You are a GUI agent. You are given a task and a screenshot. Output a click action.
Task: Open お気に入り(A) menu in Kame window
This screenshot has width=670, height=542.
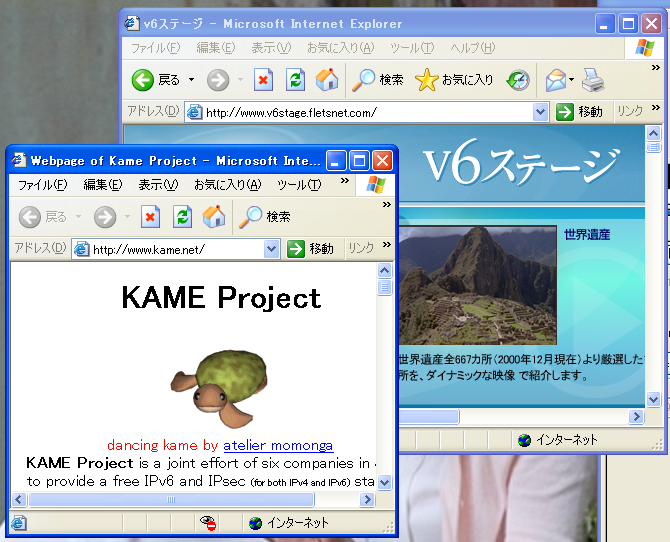228,185
